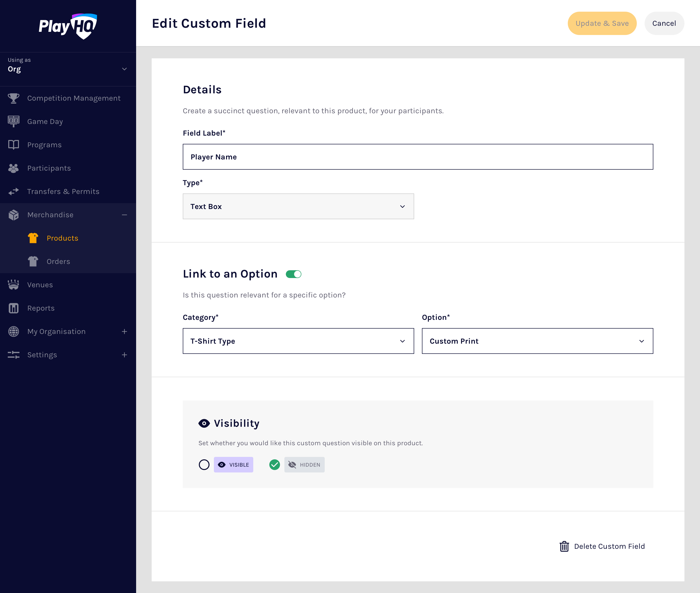Click the Reports chart icon
The width and height of the screenshot is (700, 593).
13,308
